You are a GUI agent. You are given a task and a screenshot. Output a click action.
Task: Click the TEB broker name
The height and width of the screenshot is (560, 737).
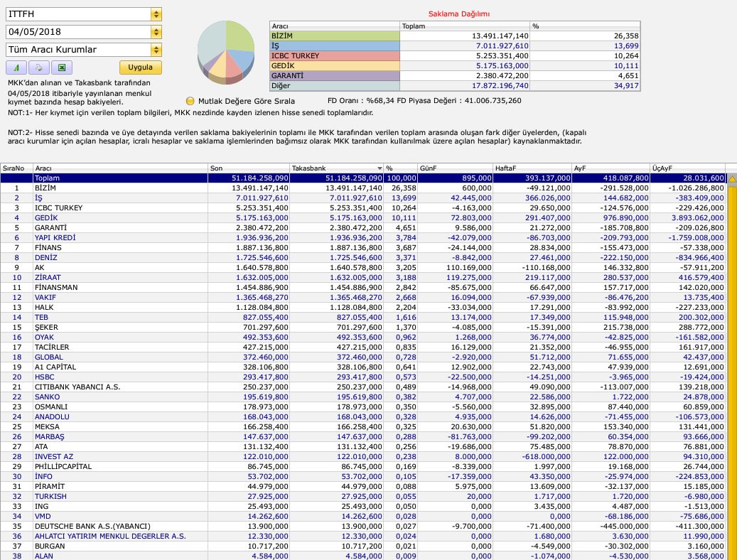(41, 318)
